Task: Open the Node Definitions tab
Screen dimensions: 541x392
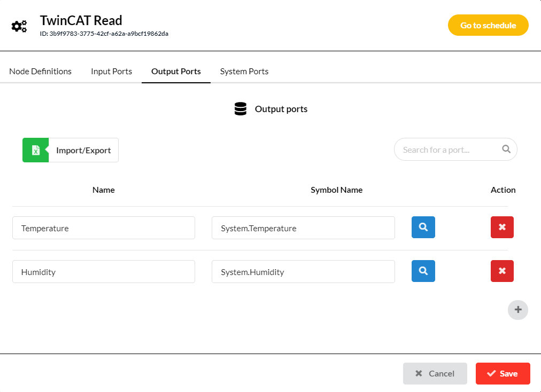Action: [x=41, y=72]
